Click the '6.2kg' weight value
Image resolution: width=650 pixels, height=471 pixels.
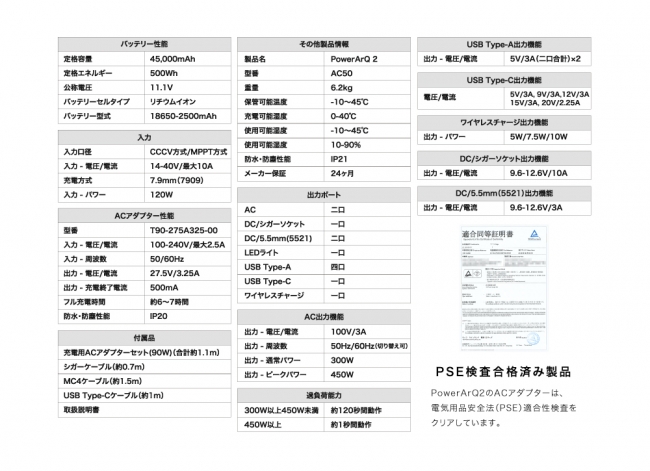(x=342, y=88)
